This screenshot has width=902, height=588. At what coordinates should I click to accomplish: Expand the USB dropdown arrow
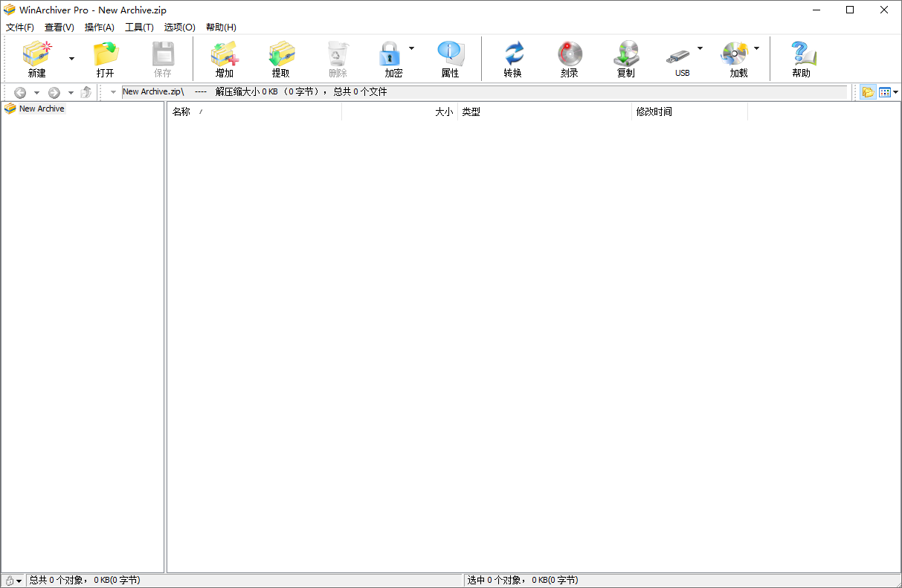click(700, 47)
